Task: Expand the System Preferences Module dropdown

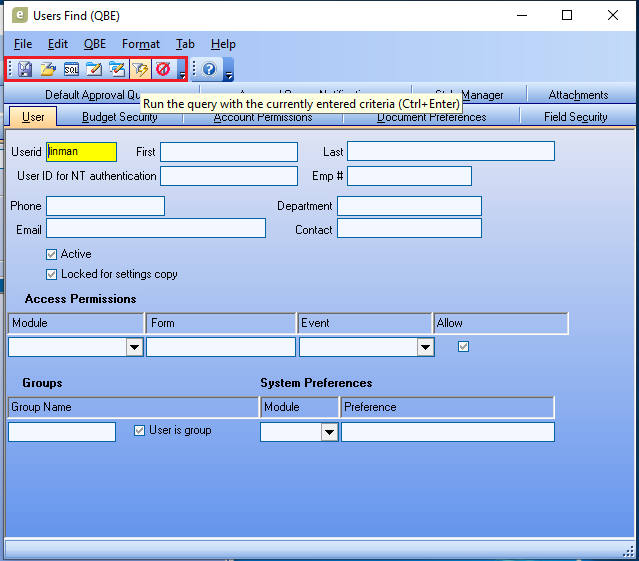Action: [x=329, y=432]
